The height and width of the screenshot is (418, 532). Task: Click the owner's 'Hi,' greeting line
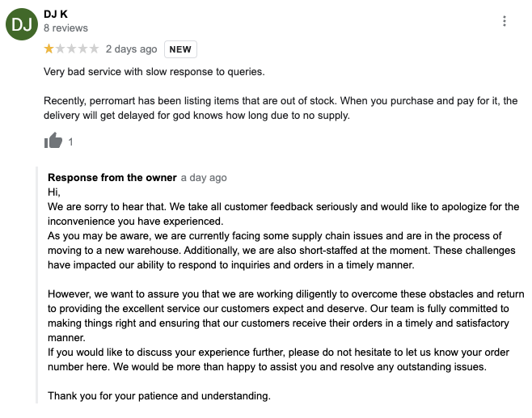coord(54,192)
